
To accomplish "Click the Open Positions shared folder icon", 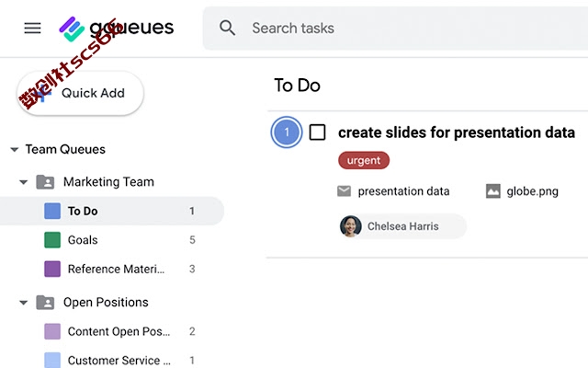I will (45, 303).
